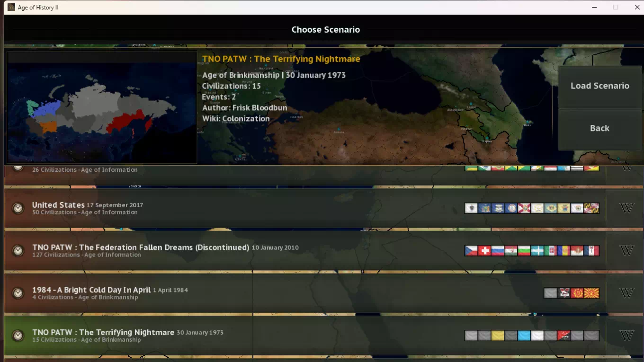Click the "Author: Frisk Bloodbun" detail line
The height and width of the screenshot is (362, 644).
[244, 107]
